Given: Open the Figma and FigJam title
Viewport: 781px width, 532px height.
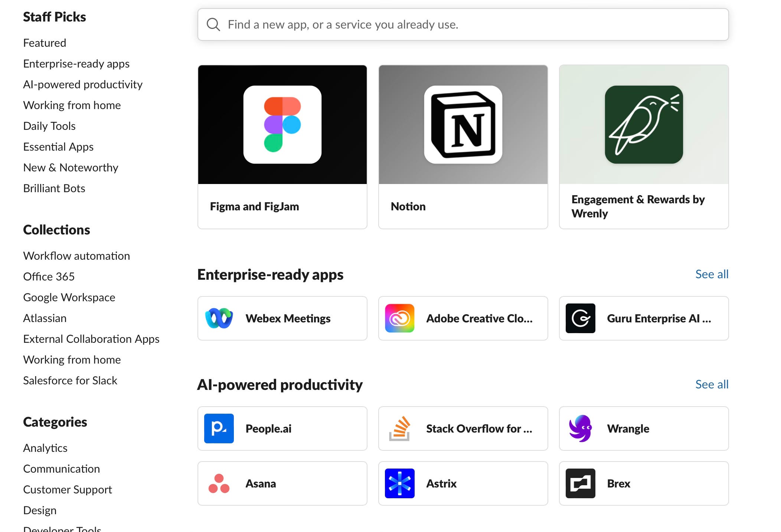Looking at the screenshot, I should pos(255,206).
